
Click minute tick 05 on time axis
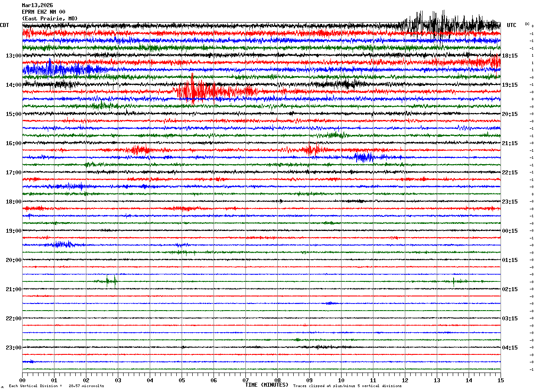tap(182, 380)
